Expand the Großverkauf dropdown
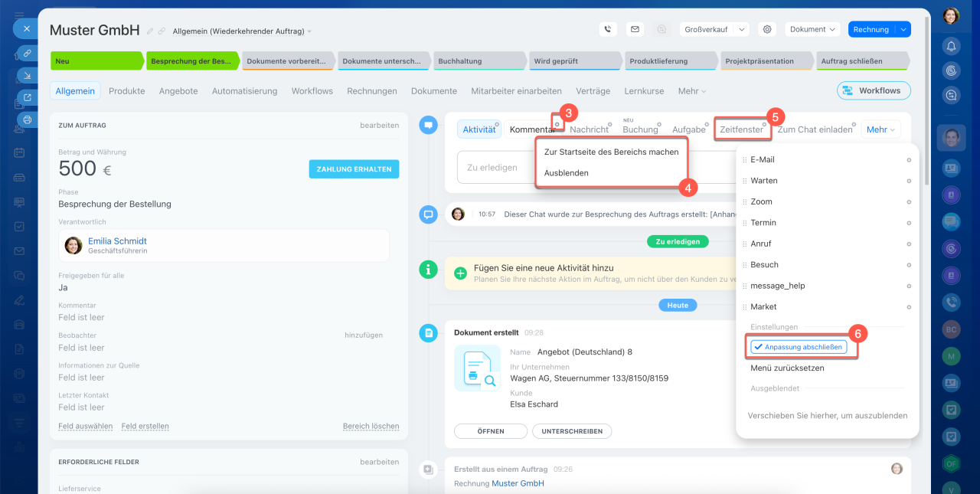Image resolution: width=980 pixels, height=494 pixels. click(x=714, y=29)
